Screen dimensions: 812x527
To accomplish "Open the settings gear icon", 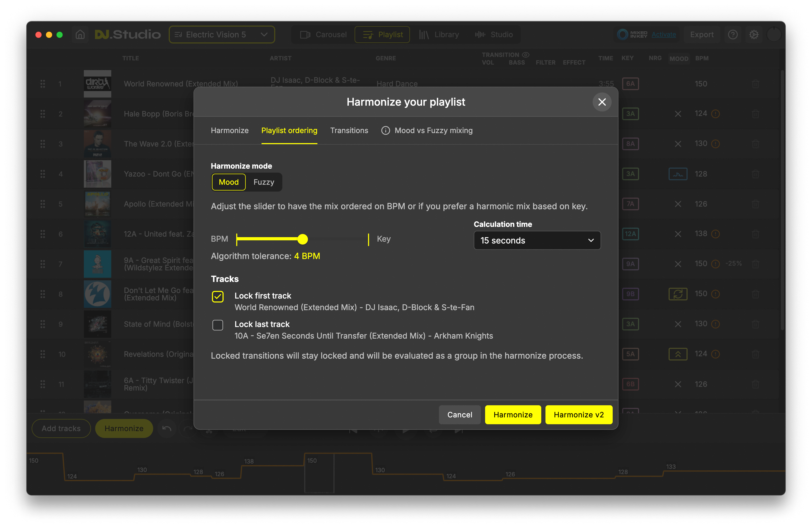I will coord(754,35).
